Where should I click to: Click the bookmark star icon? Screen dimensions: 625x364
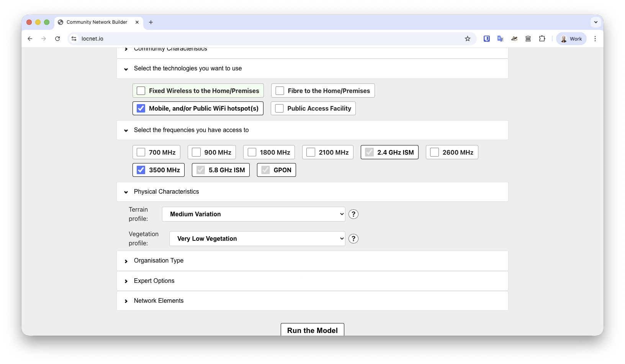467,39
